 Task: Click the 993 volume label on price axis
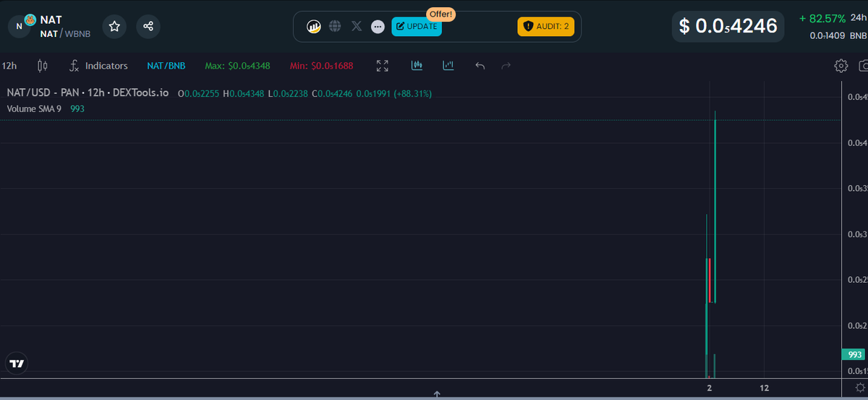point(854,354)
